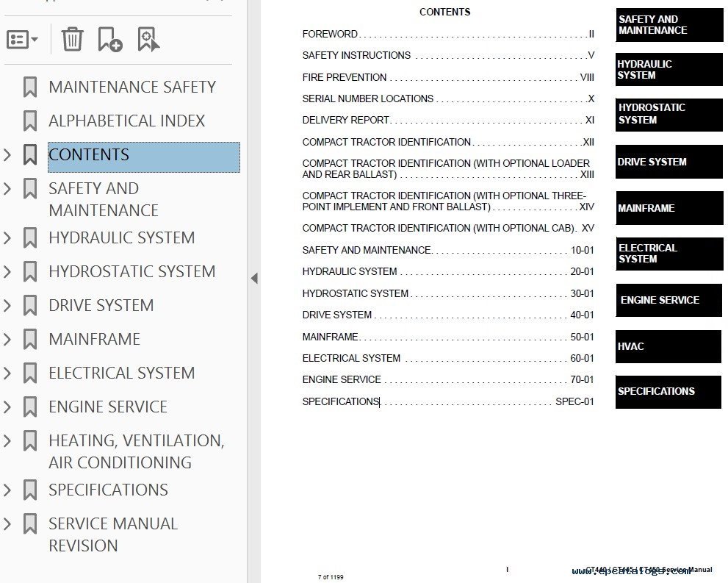The height and width of the screenshot is (583, 728).
Task: Click the bookmark icon beside ALPHABETICAL INDEX
Action: [30, 121]
